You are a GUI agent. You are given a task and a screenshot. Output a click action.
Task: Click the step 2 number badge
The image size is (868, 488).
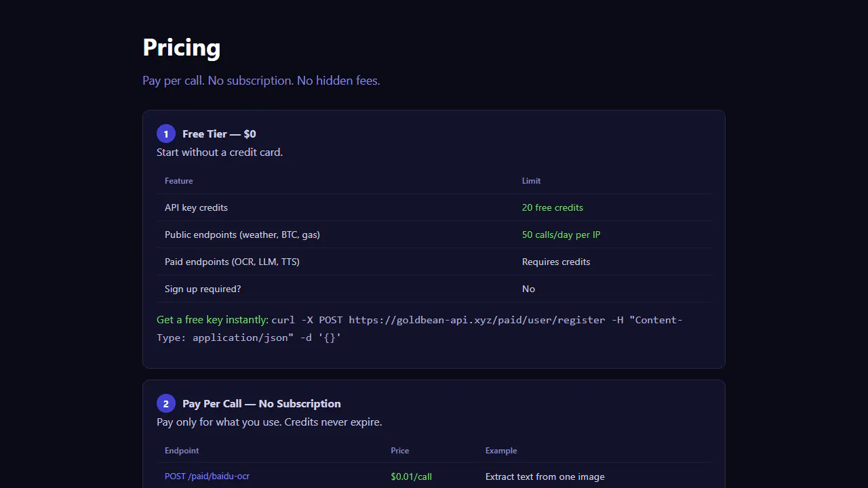click(166, 403)
